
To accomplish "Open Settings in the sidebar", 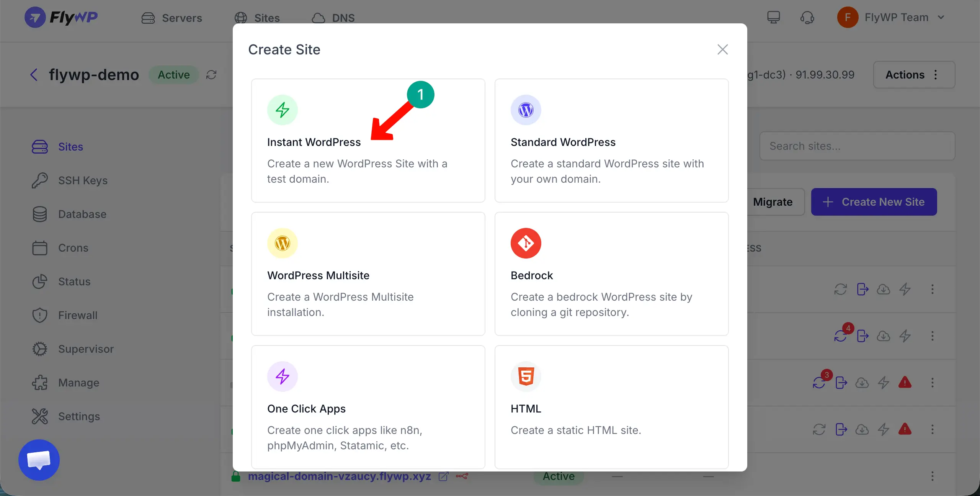I will coord(66,416).
